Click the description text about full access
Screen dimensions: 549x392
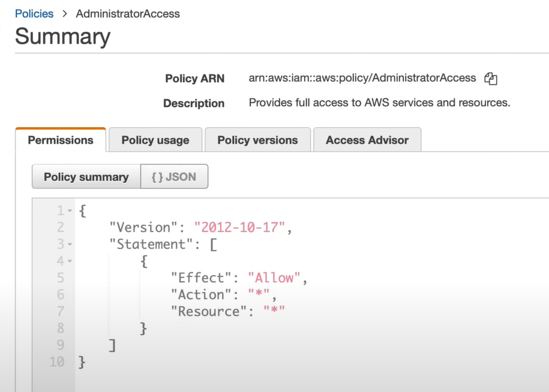380,102
